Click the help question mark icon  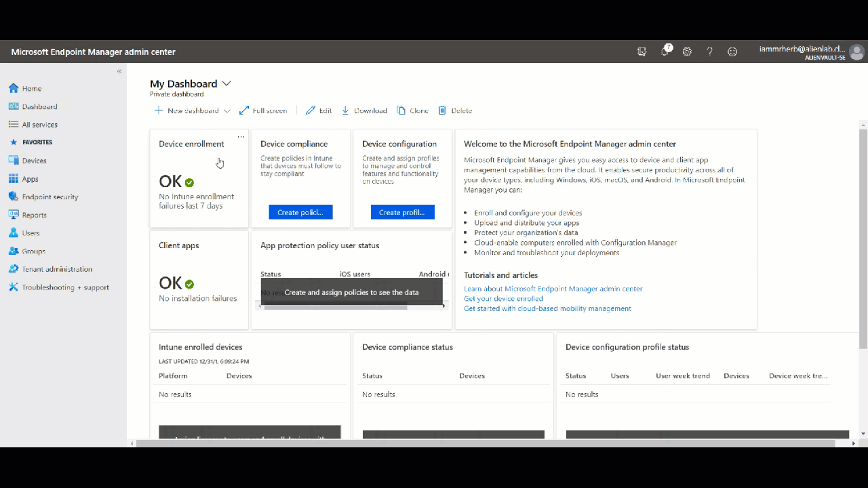[710, 52]
